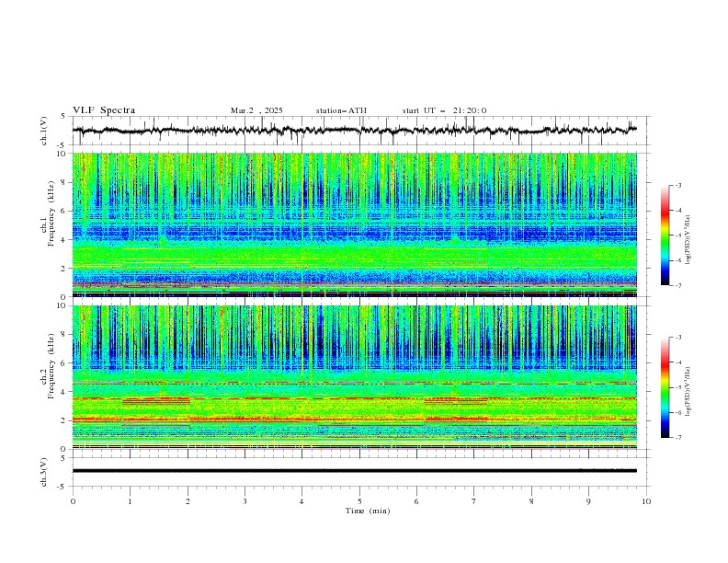
Task: Click time axis tick label "0"
Action: [73, 501]
